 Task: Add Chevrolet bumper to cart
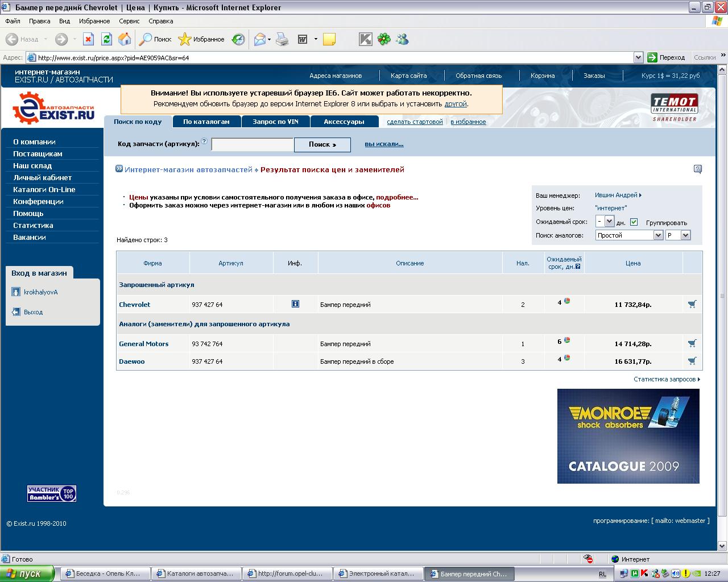pyautogui.click(x=692, y=304)
